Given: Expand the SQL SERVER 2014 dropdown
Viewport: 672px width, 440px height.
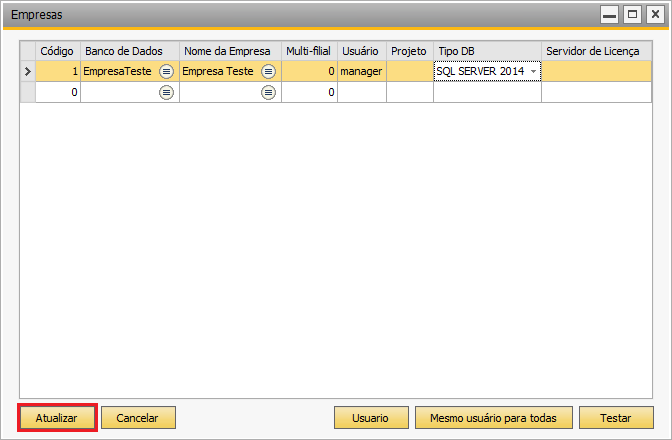Looking at the screenshot, I should coord(534,72).
